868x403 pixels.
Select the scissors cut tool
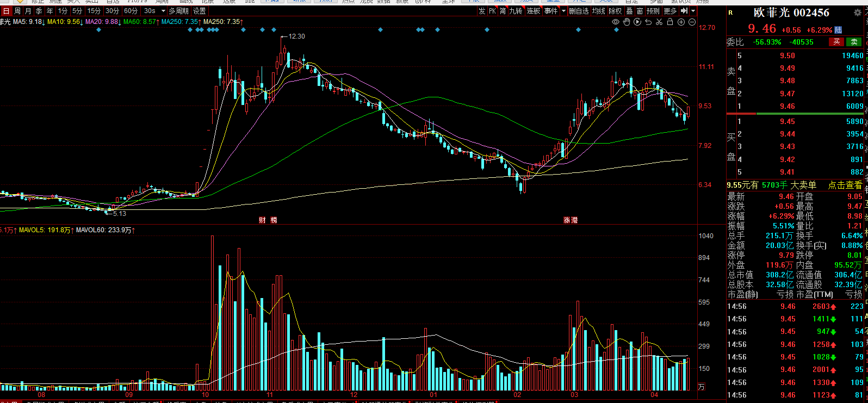[x=659, y=22]
